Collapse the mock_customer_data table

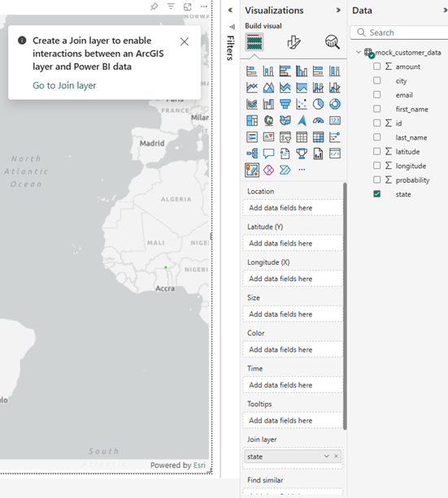359,52
